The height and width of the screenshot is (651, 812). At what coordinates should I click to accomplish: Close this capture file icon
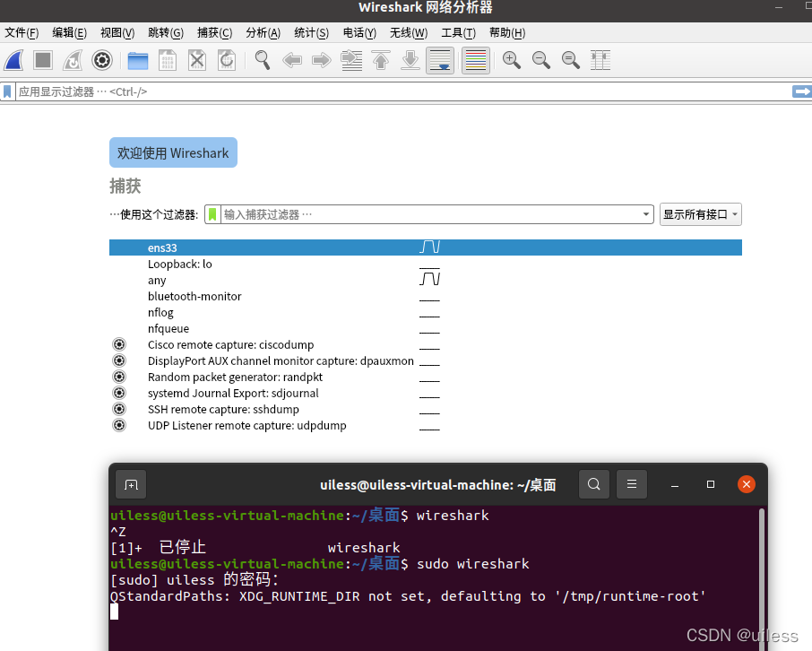tap(197, 61)
